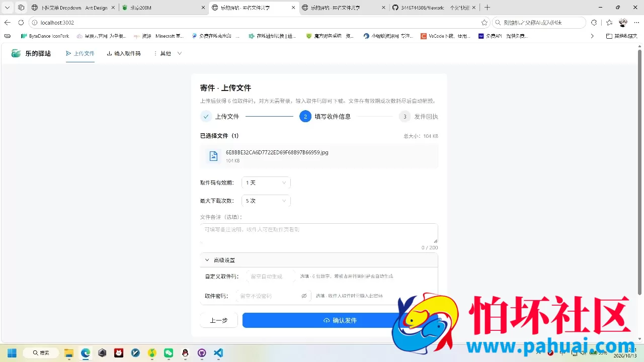
Task: Open WeChat from the taskbar
Action: point(169,353)
